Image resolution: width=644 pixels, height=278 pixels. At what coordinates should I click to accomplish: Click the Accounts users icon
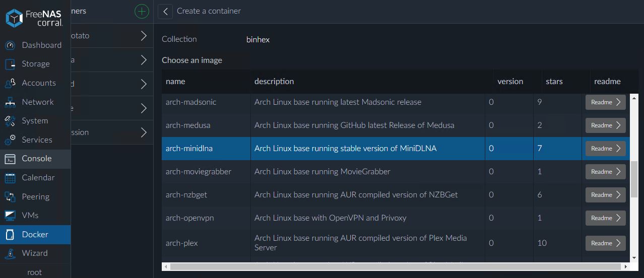pos(10,83)
